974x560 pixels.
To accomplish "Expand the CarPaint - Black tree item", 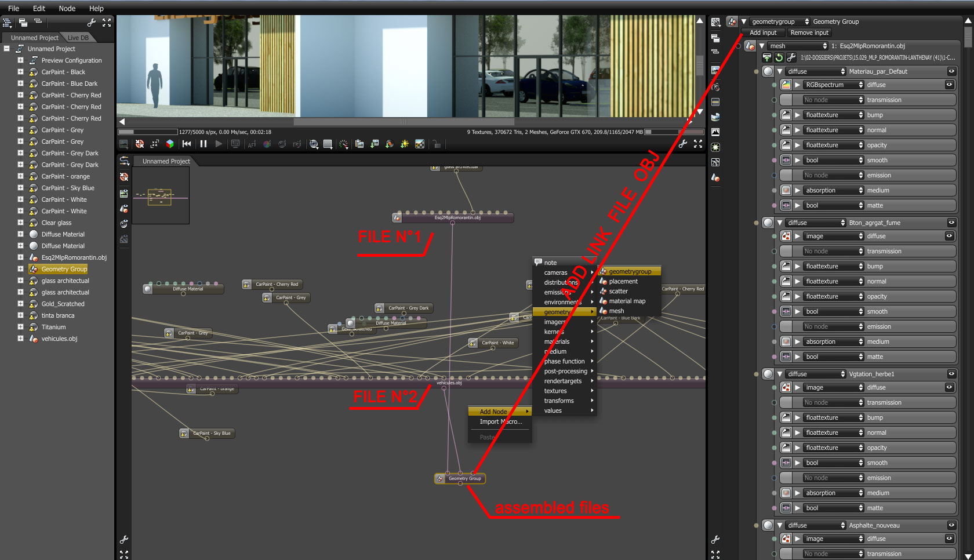I will click(x=20, y=72).
